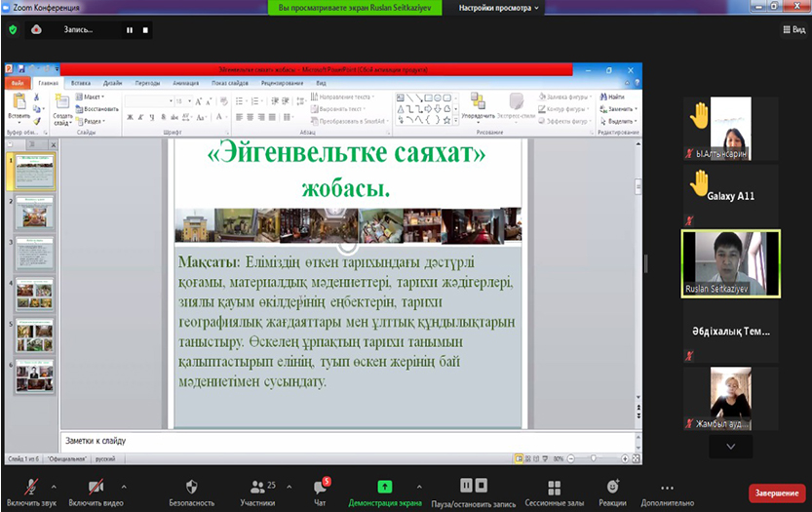Switch view layout using Вид button
The image size is (812, 512).
pos(793,30)
